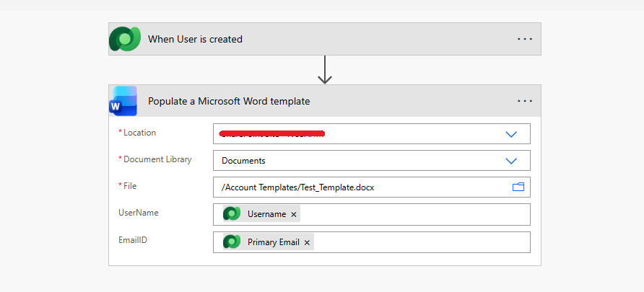This screenshot has width=644, height=292.
Task: Expand the Location dropdown
Action: tap(511, 134)
